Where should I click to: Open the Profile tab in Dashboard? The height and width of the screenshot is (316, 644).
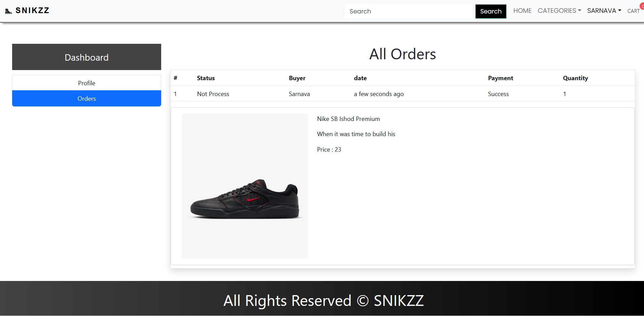point(86,83)
